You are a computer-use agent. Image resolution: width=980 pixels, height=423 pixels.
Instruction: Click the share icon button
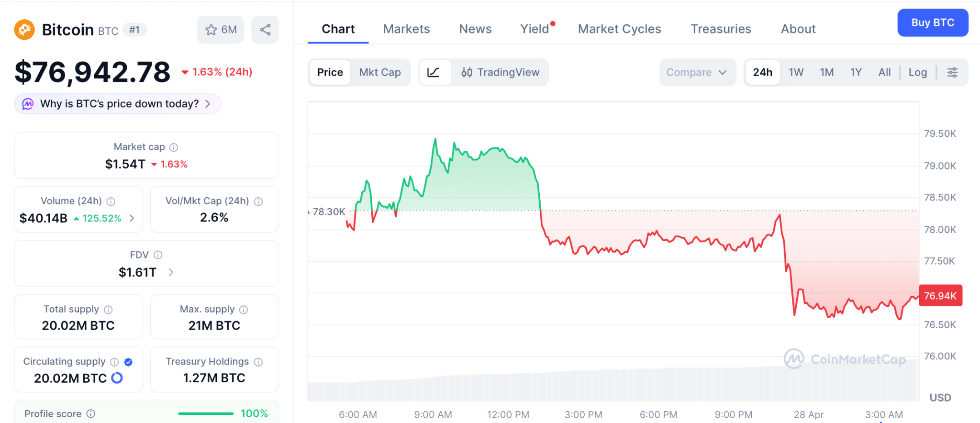[265, 30]
